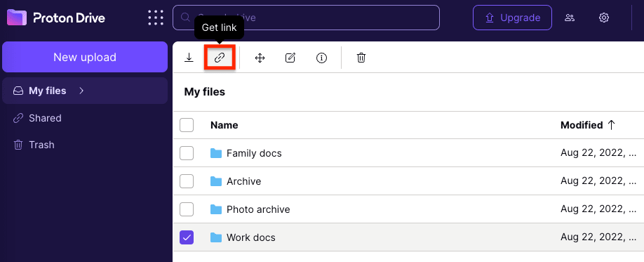Image resolution: width=644 pixels, height=262 pixels.
Task: Open the Proton apps grid icon
Action: (x=156, y=18)
